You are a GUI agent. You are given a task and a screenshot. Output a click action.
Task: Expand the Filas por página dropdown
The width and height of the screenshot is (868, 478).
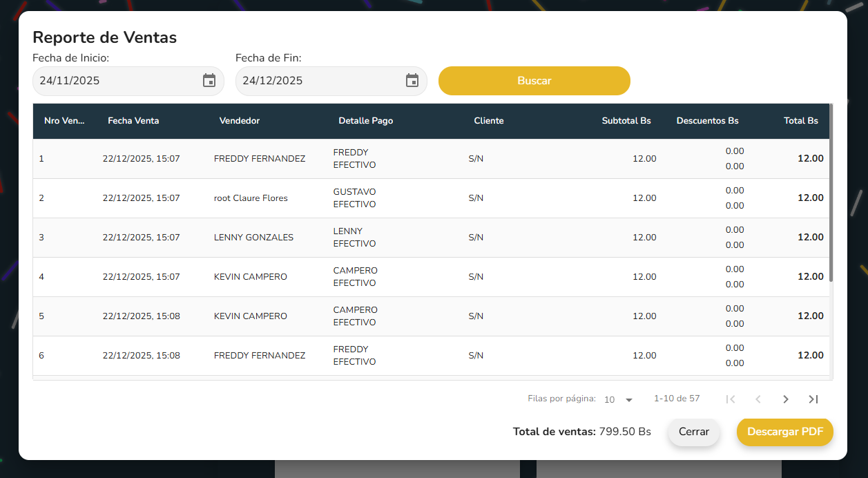coord(619,400)
